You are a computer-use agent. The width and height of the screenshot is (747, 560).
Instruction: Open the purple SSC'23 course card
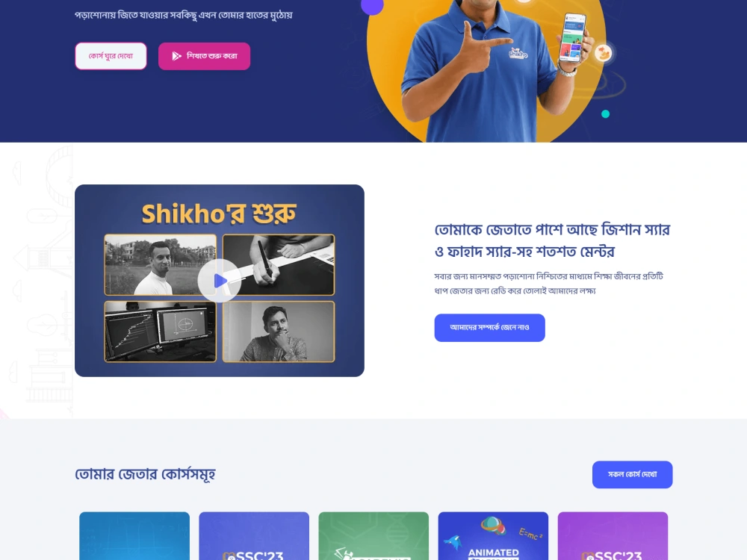point(613,535)
